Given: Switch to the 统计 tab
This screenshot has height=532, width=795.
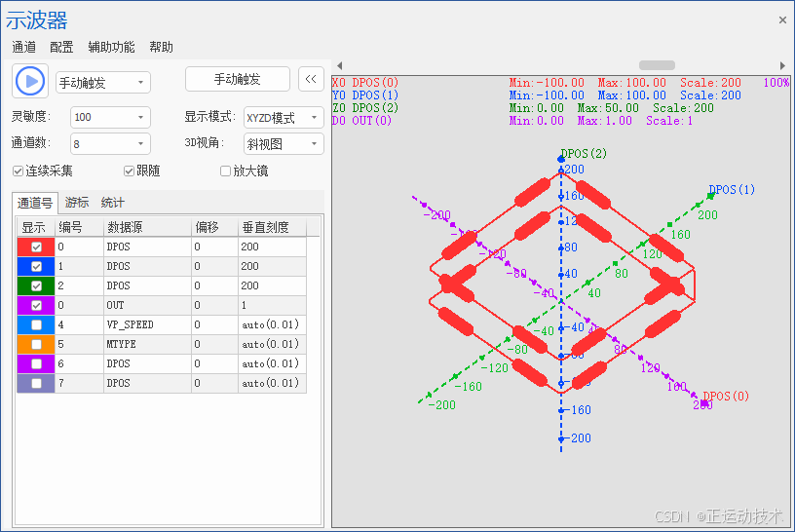Looking at the screenshot, I should [x=113, y=203].
